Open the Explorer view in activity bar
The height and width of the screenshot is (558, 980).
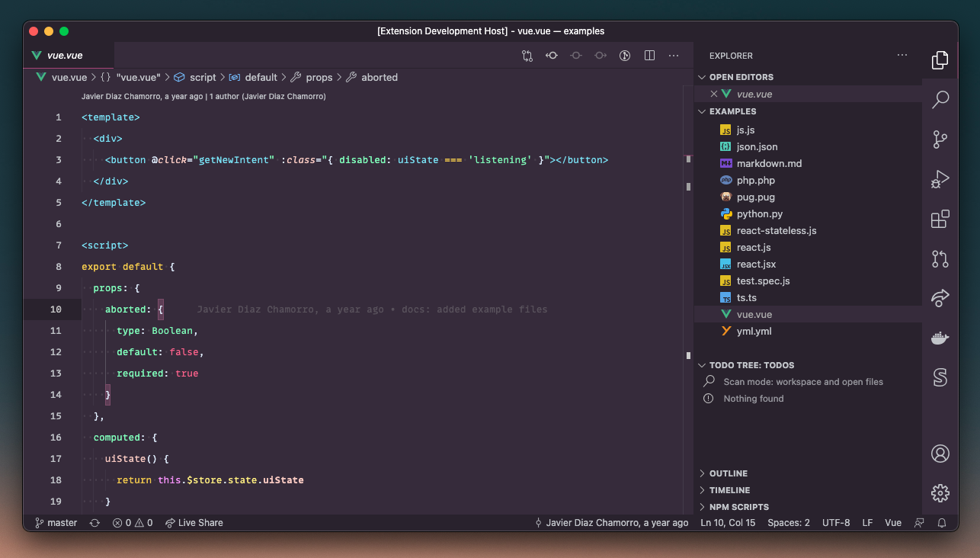click(940, 59)
